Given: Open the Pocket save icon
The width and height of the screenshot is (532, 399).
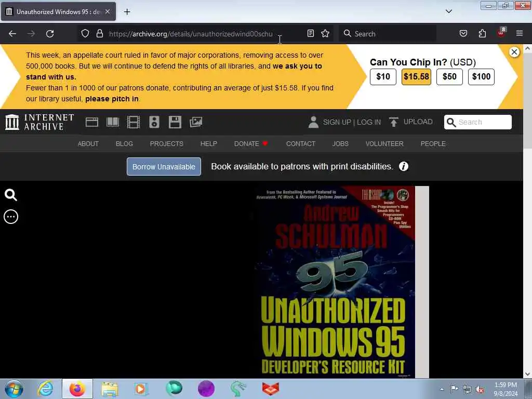Looking at the screenshot, I should click(x=463, y=33).
